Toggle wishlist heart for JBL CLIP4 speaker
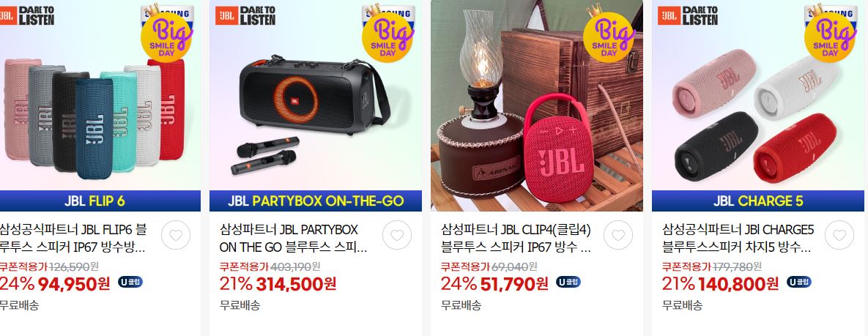The image size is (868, 336). 617,235
